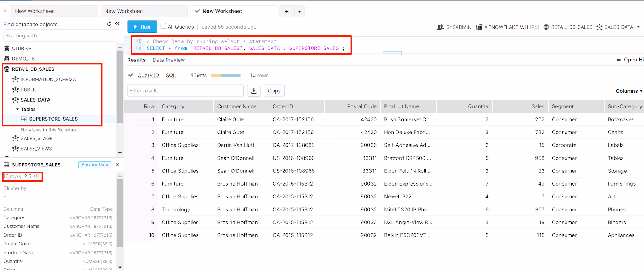Image resolution: width=644 pixels, height=270 pixels.
Task: Select SUPERSTORE_SALES table in the tree
Action: (x=54, y=119)
